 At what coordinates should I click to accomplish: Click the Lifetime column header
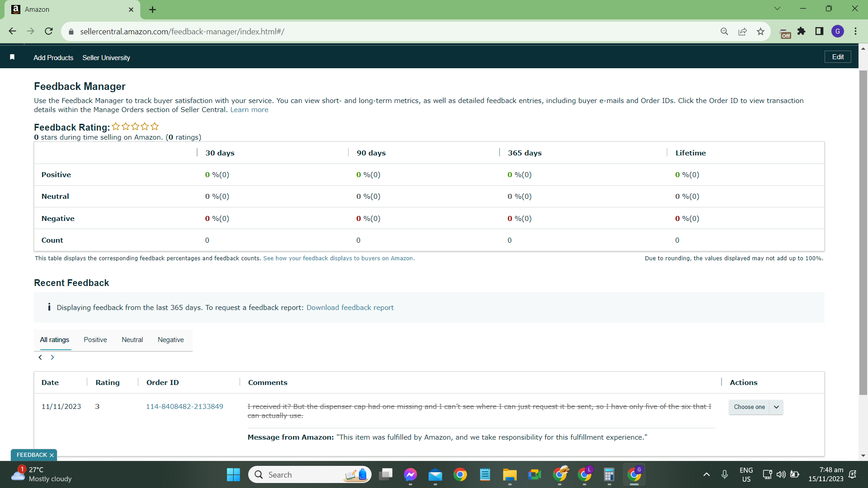click(690, 153)
